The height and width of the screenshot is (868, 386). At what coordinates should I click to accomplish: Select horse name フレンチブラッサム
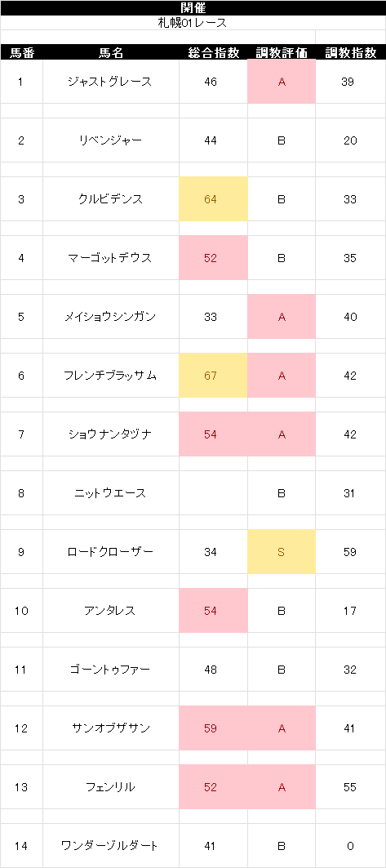pyautogui.click(x=111, y=376)
